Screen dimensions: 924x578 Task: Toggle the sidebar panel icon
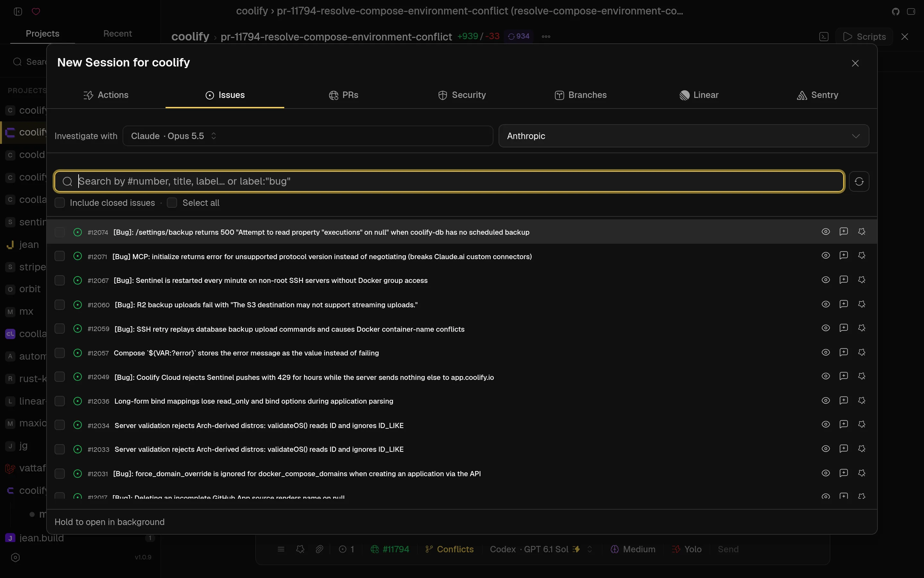click(18, 12)
